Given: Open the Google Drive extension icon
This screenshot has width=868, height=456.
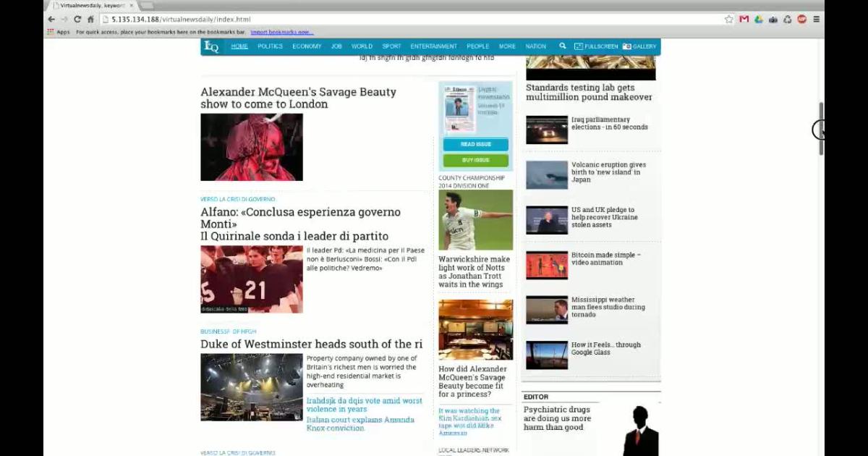Looking at the screenshot, I should tap(758, 20).
